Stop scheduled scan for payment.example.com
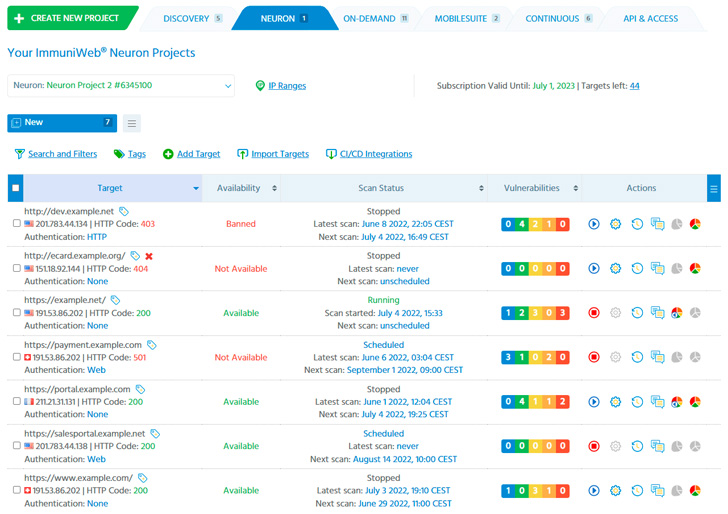Viewport: 728px width, 514px height. click(x=593, y=357)
